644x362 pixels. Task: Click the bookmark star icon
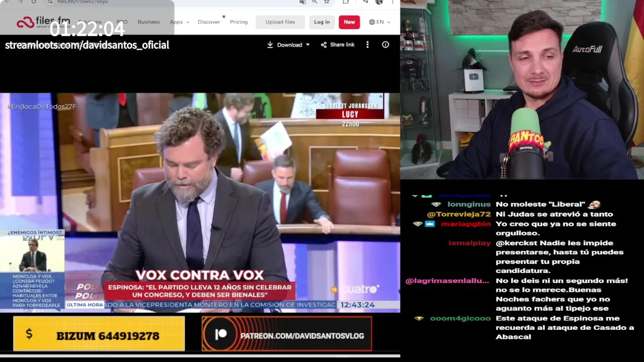point(327,2)
